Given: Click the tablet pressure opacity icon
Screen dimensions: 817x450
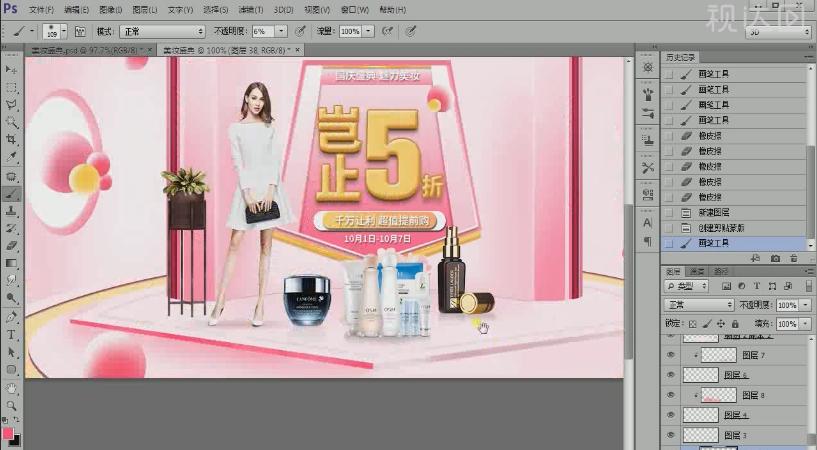Looking at the screenshot, I should coord(300,32).
